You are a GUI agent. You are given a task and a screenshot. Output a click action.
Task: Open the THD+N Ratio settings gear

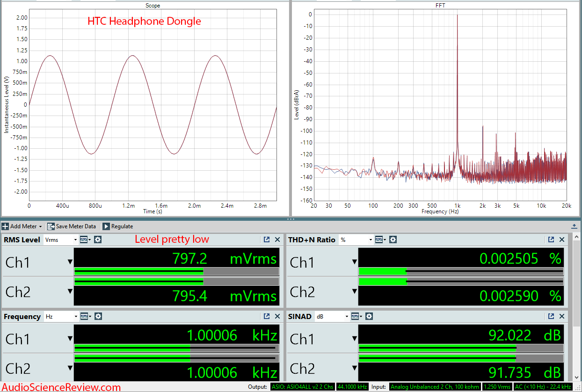point(393,240)
